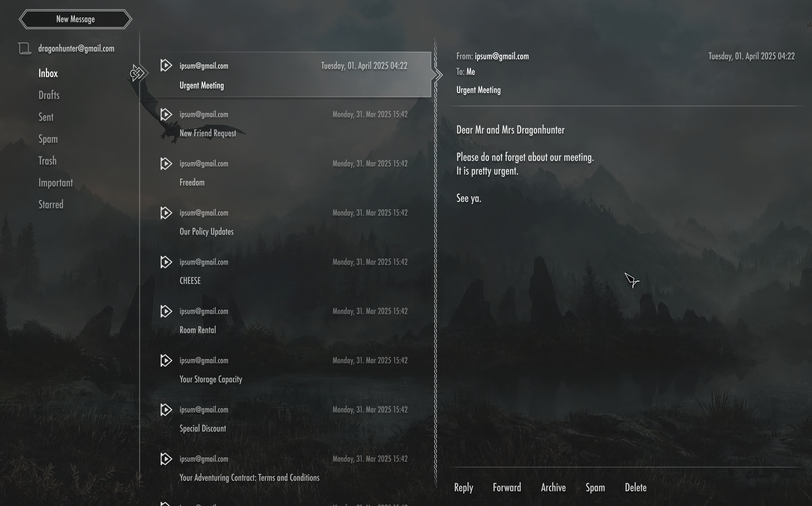Click the New Message button
Viewport: 812px width, 506px height.
75,19
